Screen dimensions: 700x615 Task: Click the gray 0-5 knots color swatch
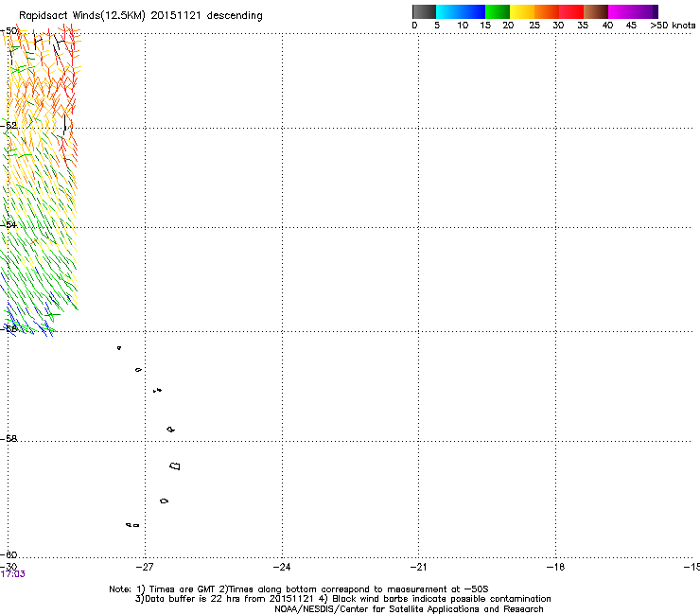424,11
